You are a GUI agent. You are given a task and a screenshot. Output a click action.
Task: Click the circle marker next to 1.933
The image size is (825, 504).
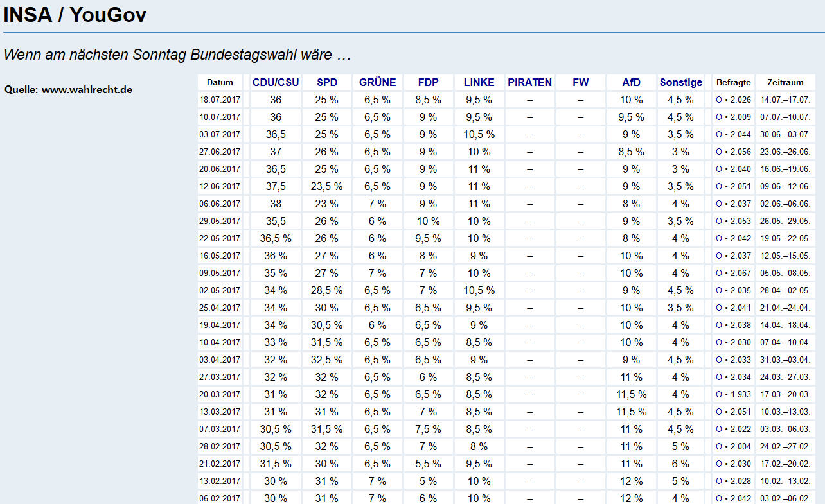(x=718, y=395)
